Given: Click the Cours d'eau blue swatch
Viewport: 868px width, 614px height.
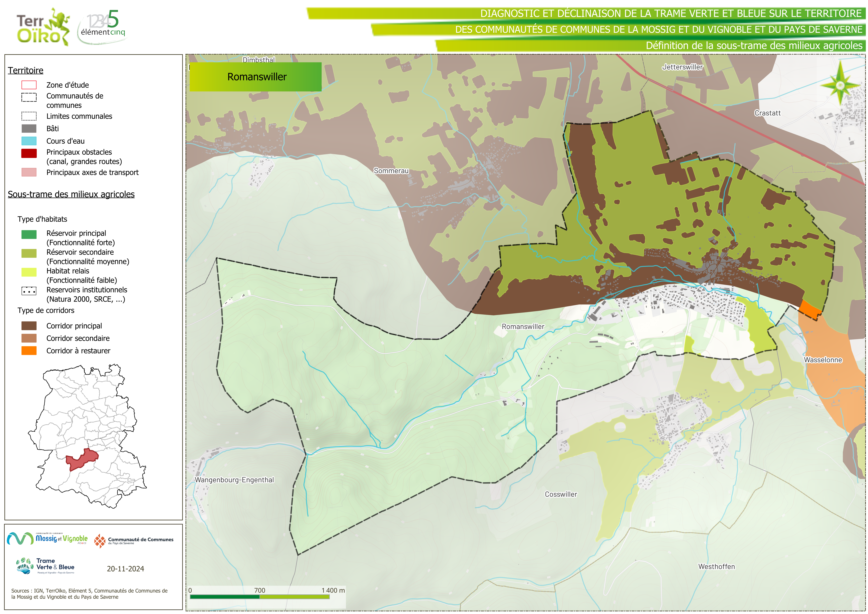Looking at the screenshot, I should 29,141.
